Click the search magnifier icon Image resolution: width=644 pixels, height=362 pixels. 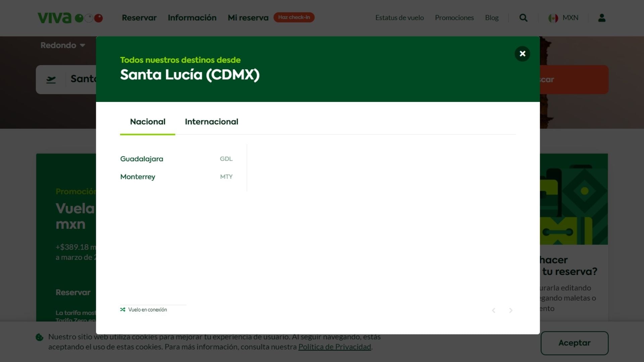(x=523, y=18)
